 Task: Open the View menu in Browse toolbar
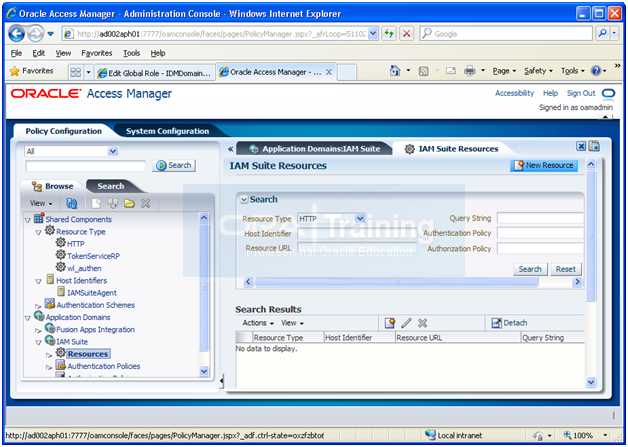click(41, 203)
